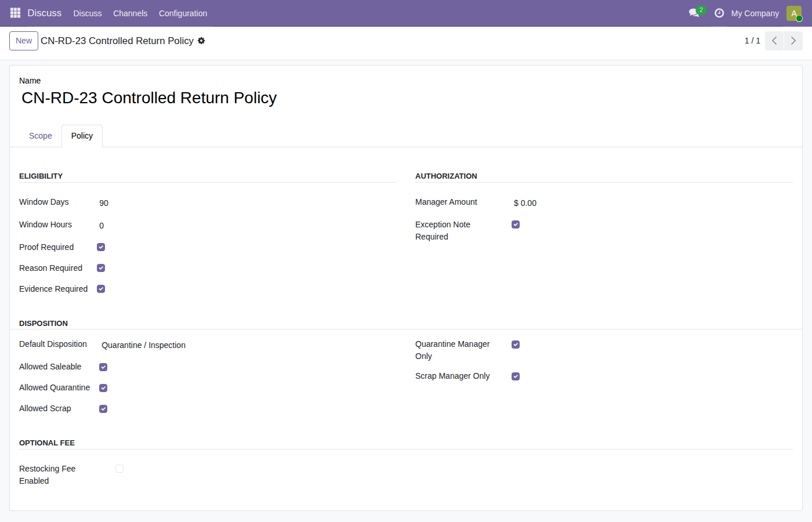The width and height of the screenshot is (812, 522).
Task: Edit the Window Hours field
Action: click(x=248, y=226)
